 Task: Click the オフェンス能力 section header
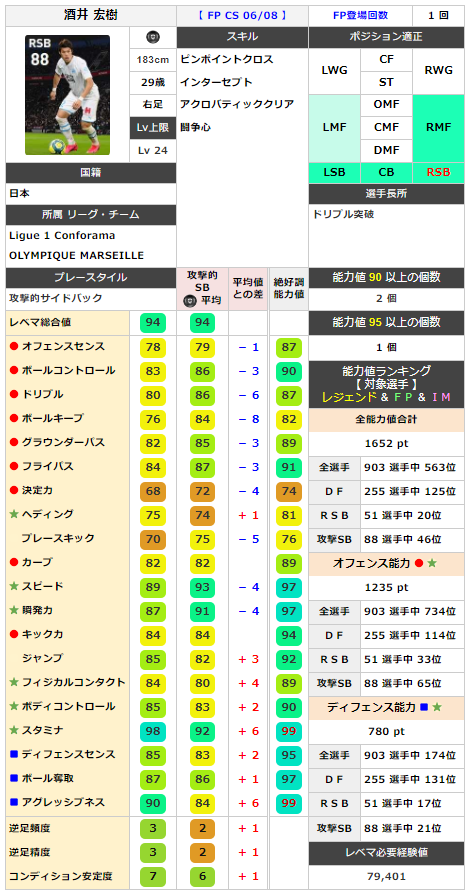tap(387, 563)
